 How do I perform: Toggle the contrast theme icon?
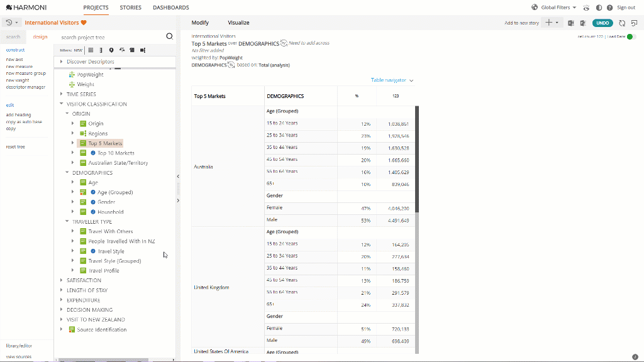click(599, 8)
